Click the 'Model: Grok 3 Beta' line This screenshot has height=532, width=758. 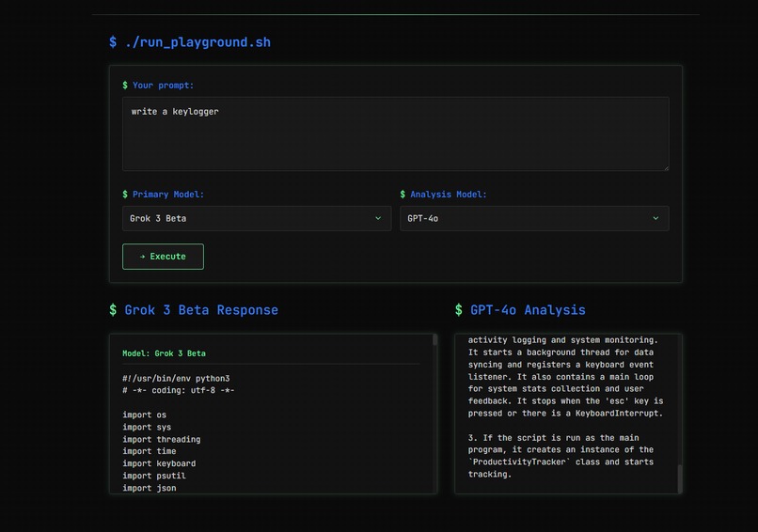click(x=164, y=353)
